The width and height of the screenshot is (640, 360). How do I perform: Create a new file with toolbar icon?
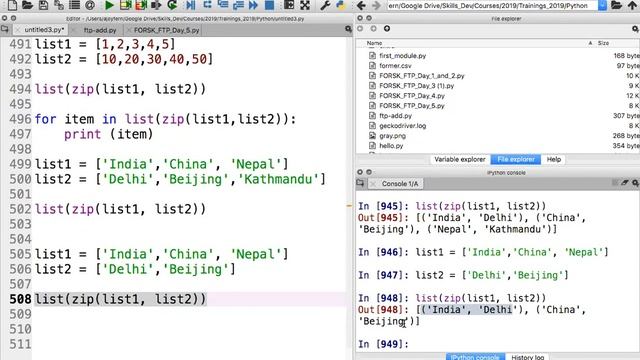pos(12,5)
